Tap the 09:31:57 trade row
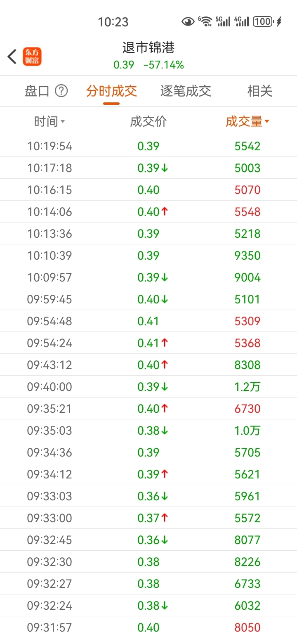The image size is (297, 644). click(148, 627)
